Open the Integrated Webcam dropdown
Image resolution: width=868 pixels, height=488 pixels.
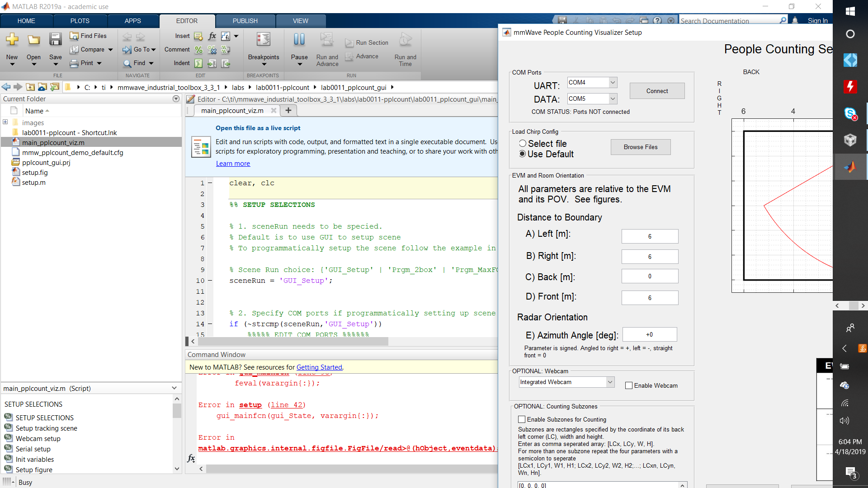click(x=610, y=382)
